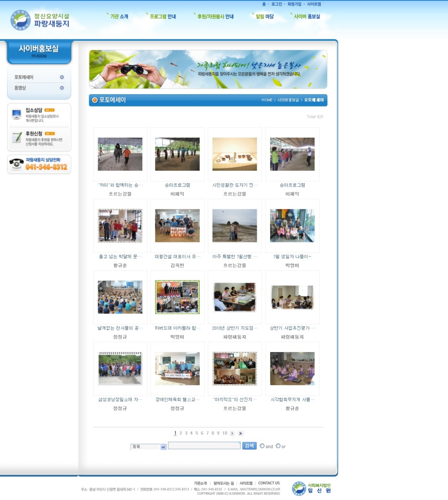The image size is (448, 500).
Task: Open the 알림 마당 top menu
Action: pos(263,17)
